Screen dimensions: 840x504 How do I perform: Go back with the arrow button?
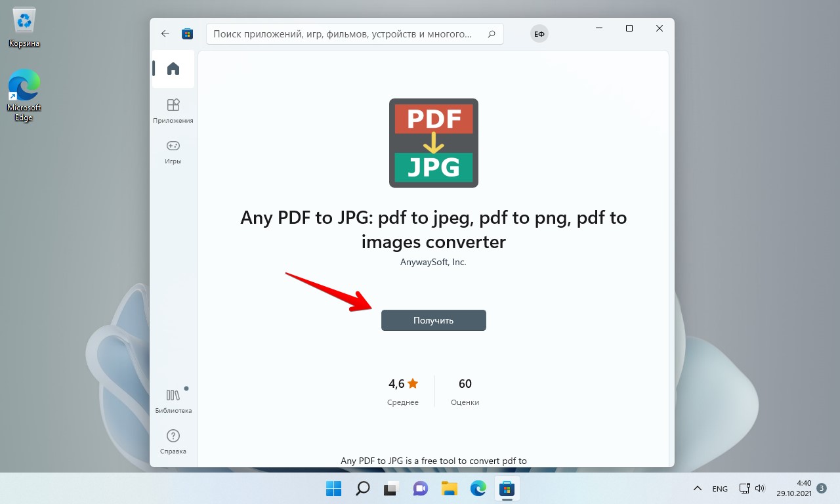pyautogui.click(x=165, y=33)
